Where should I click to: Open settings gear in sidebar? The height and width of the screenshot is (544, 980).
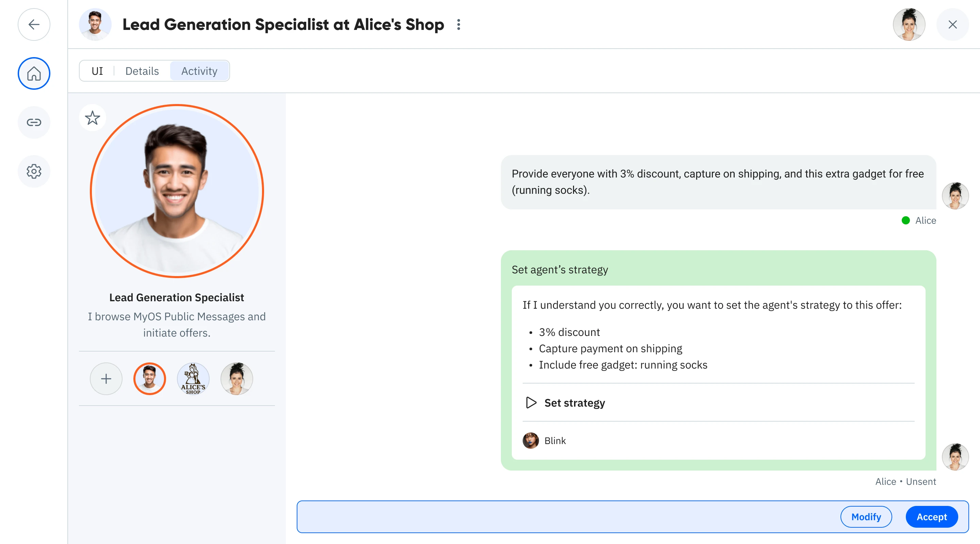click(x=34, y=171)
